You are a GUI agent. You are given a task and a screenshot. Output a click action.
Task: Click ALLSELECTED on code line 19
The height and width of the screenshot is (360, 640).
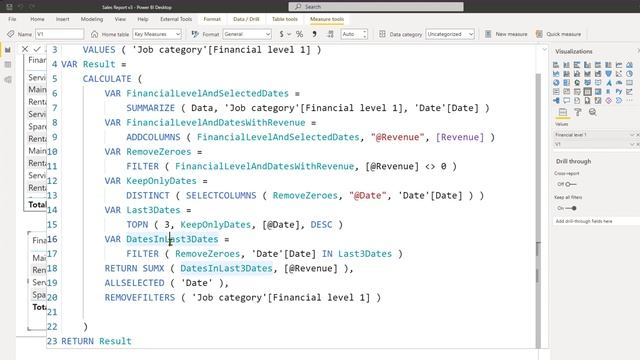click(x=134, y=283)
